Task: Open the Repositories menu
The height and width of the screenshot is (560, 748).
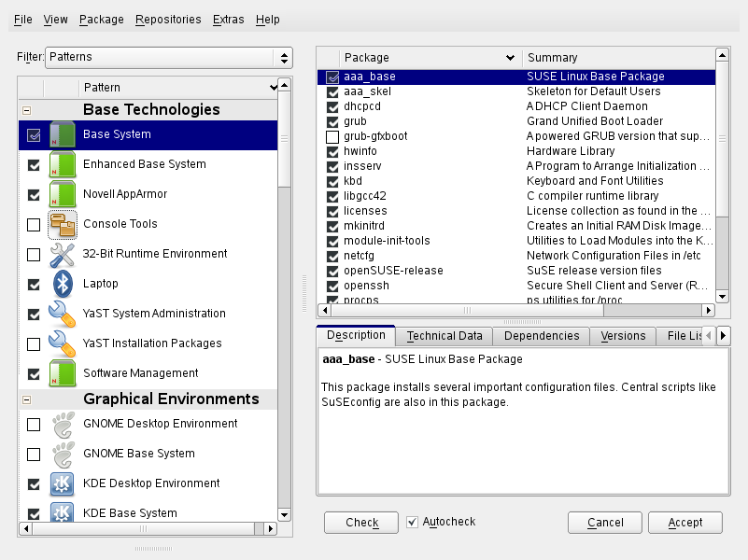Action: pyautogui.click(x=167, y=19)
